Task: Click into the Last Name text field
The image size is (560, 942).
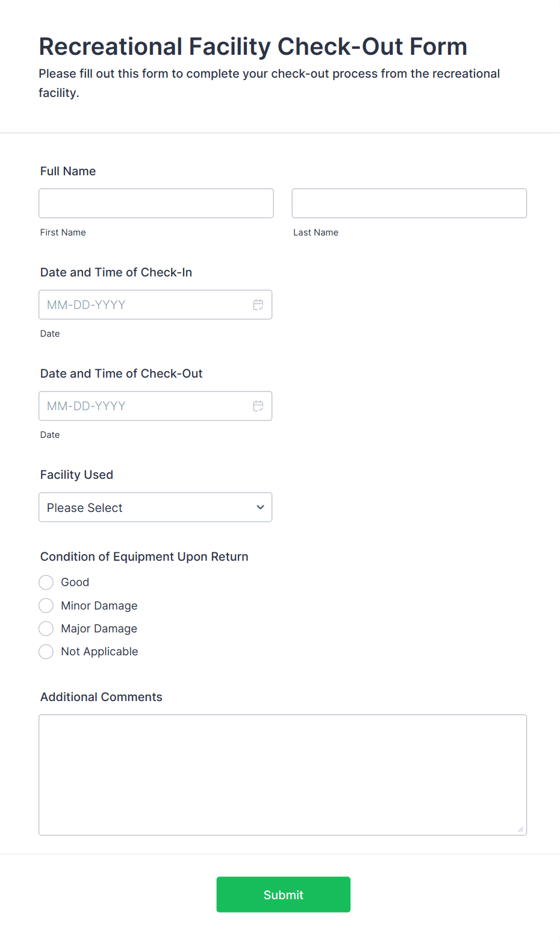Action: [x=409, y=204]
